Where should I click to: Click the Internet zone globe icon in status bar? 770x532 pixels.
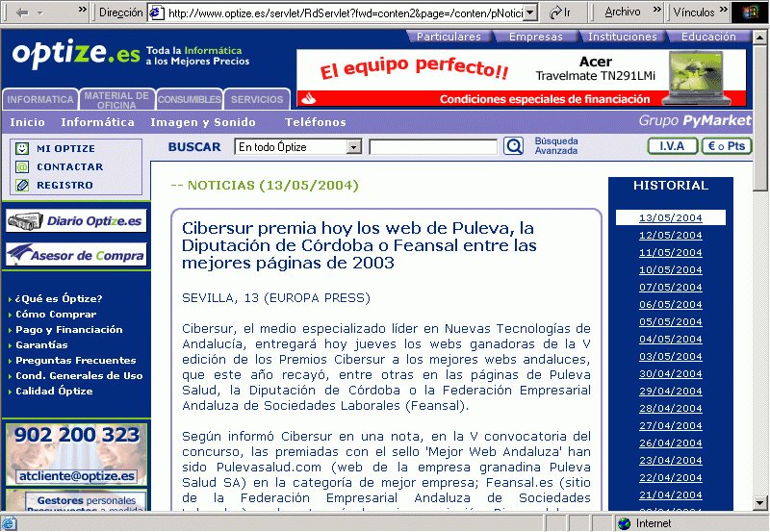tap(624, 523)
